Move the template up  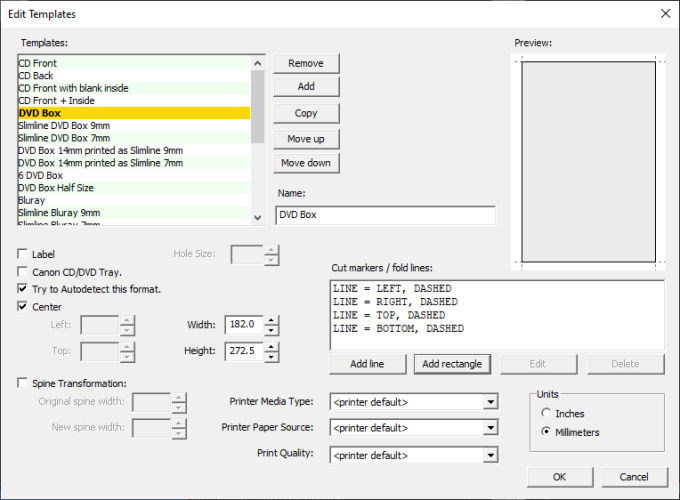coord(306,139)
